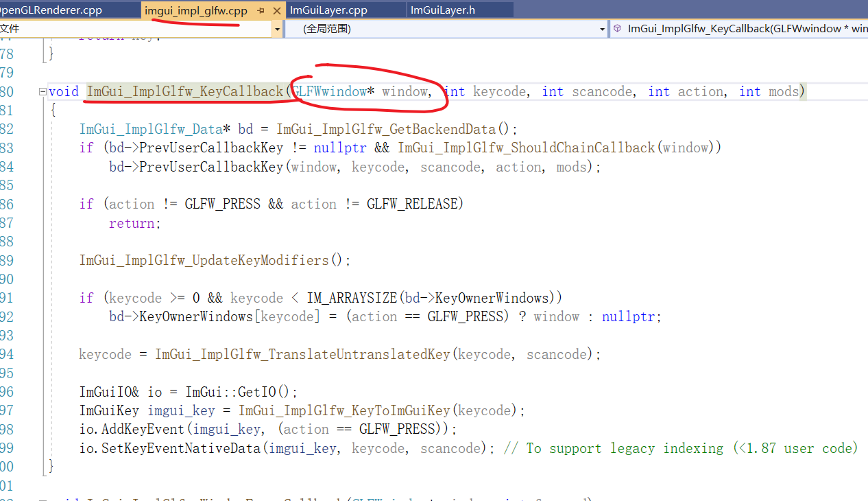Click the return keyword on line 87
The image size is (868, 501).
(132, 223)
